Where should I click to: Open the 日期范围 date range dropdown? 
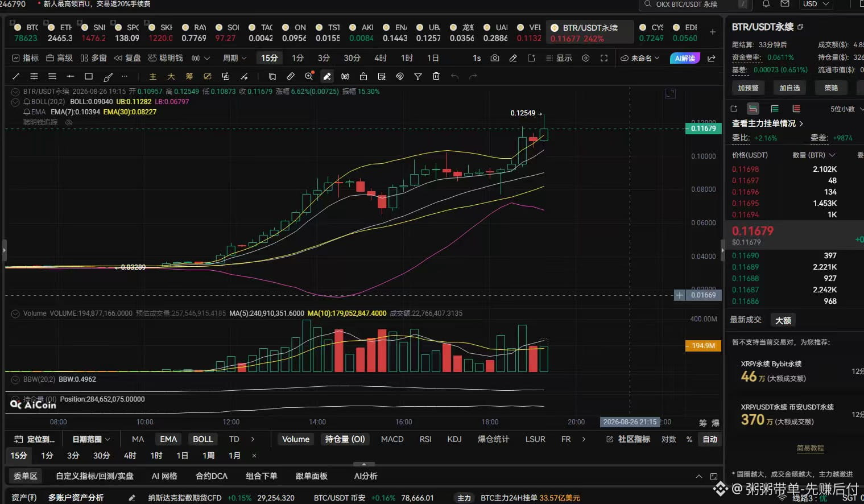coord(91,439)
